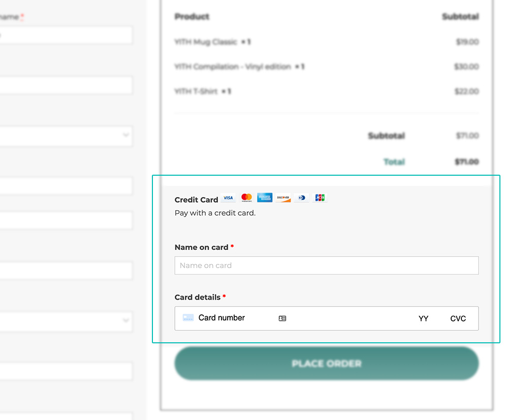This screenshot has width=505, height=420.
Task: Focus the Name on card input
Action: [326, 266]
